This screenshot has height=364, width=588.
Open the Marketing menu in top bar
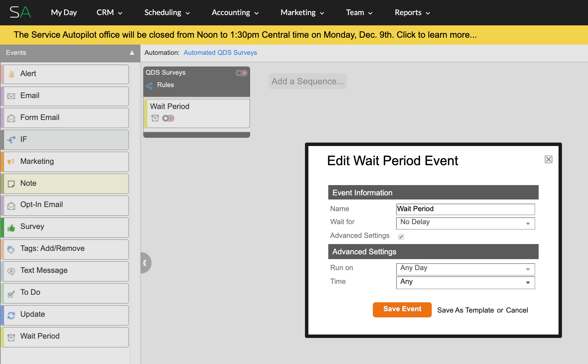302,12
